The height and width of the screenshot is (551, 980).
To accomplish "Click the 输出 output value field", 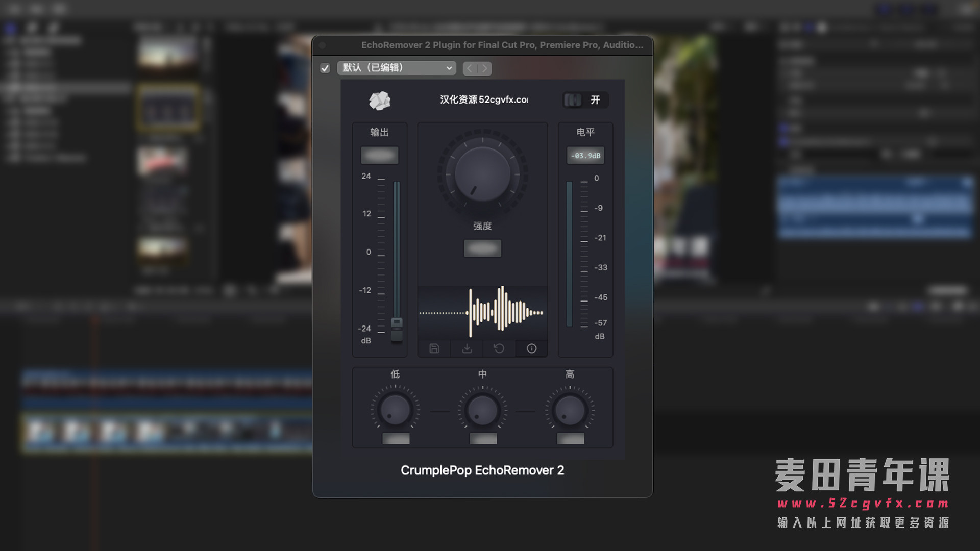I will tap(380, 155).
